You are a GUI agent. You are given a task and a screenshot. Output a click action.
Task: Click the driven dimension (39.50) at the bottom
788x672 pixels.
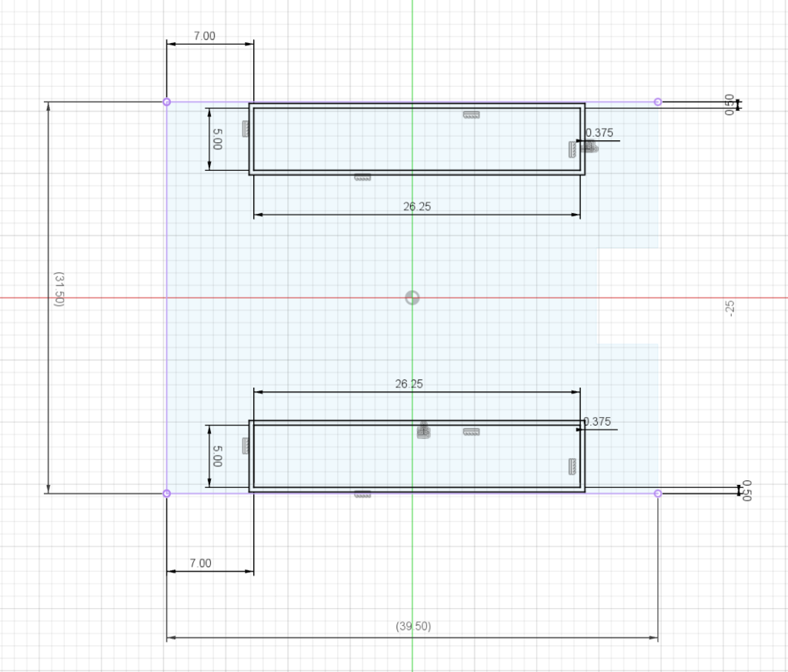pos(413,627)
